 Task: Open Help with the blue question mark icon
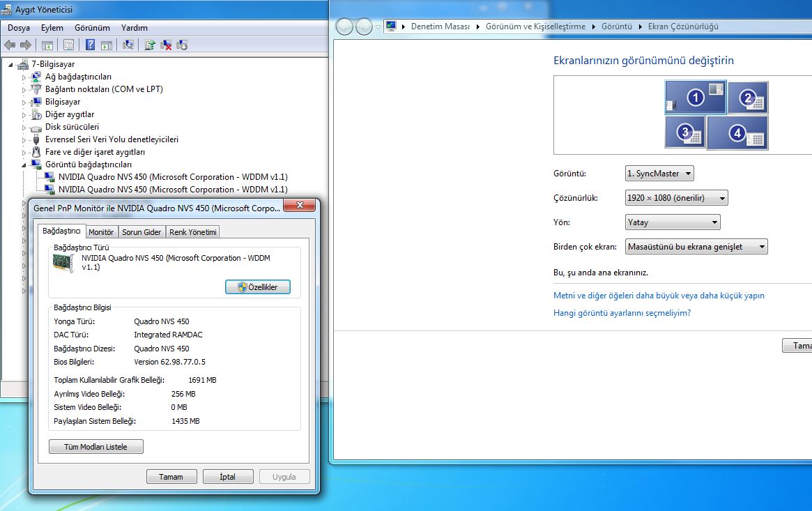90,45
